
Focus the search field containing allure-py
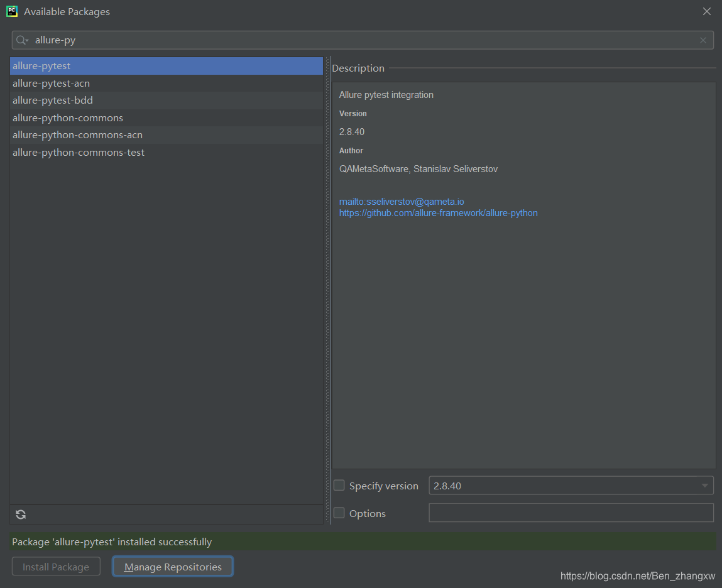[363, 40]
